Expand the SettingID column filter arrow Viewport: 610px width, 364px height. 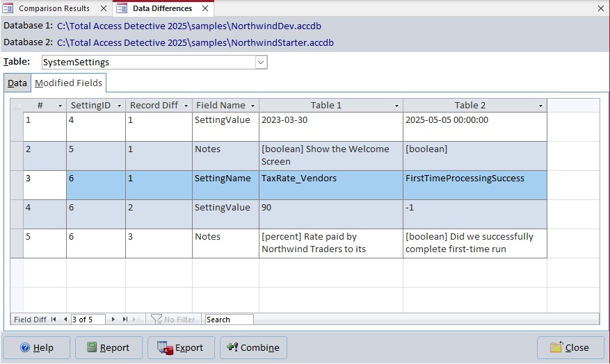[119, 106]
